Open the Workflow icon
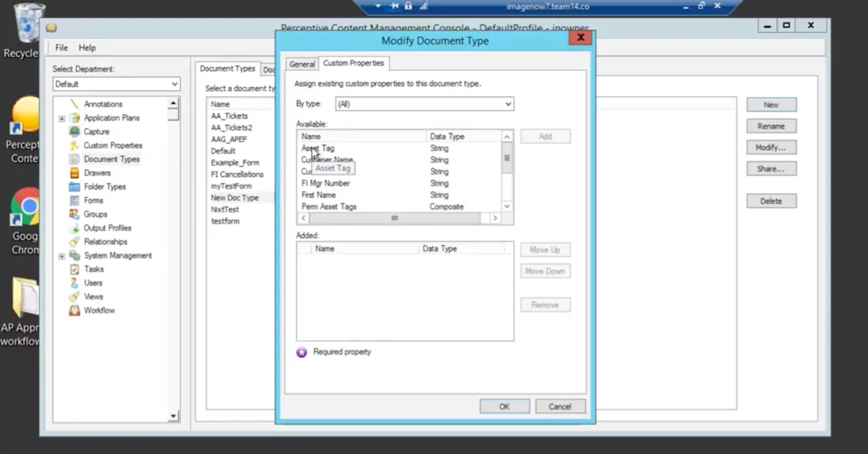Viewport: 868px width, 454px height. [75, 309]
